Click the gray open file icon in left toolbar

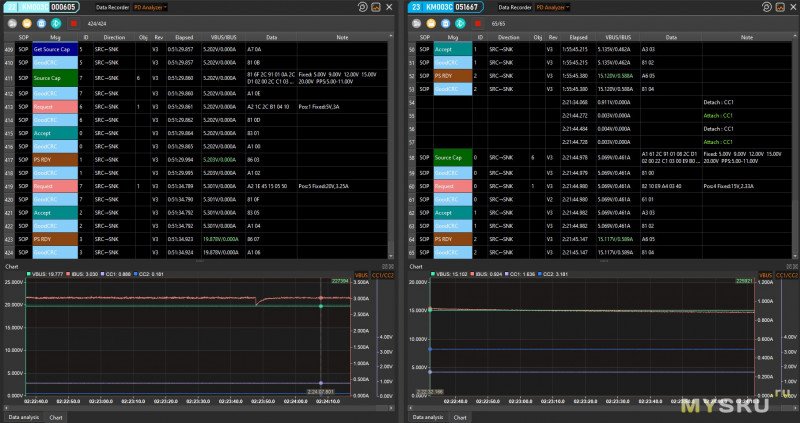click(x=11, y=22)
